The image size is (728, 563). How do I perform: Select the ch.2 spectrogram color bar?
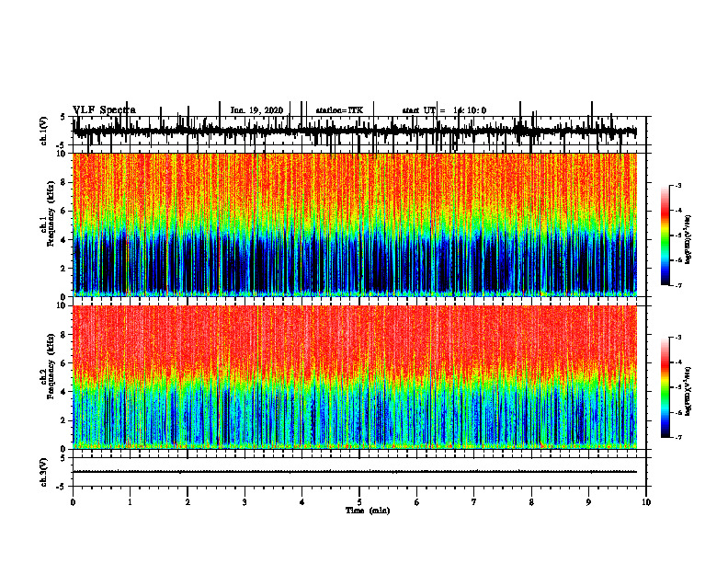(665, 387)
